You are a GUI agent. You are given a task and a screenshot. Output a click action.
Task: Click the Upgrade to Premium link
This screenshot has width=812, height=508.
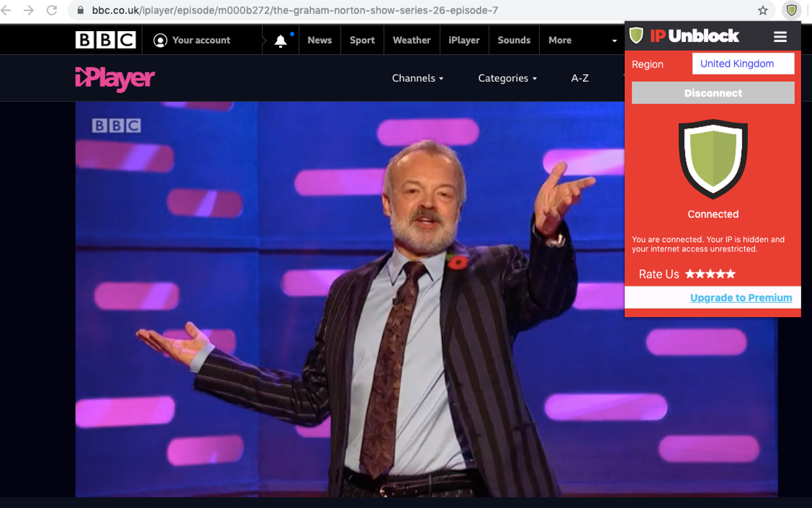pyautogui.click(x=741, y=298)
